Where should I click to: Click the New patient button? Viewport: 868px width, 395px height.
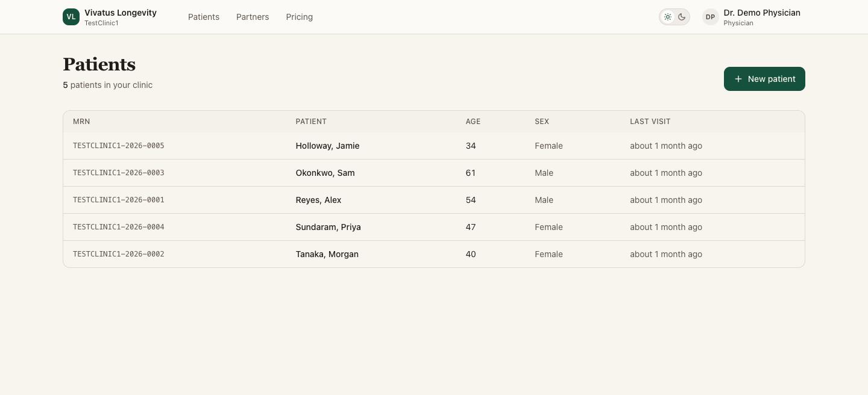764,79
